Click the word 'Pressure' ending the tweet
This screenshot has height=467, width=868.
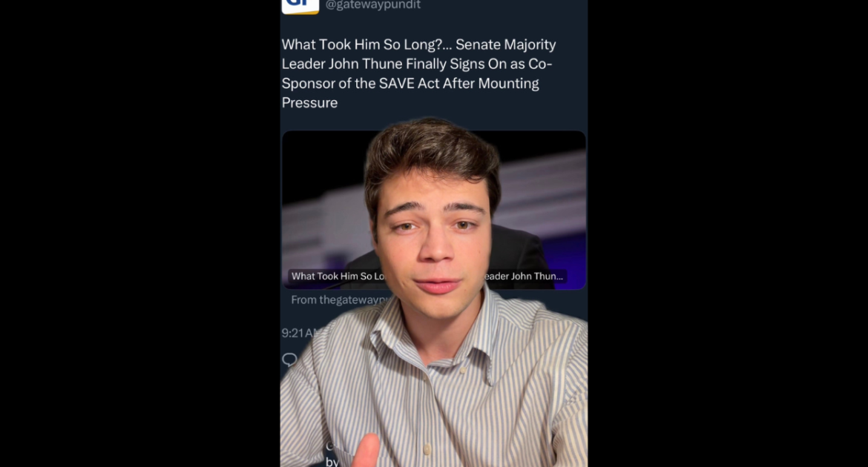309,103
